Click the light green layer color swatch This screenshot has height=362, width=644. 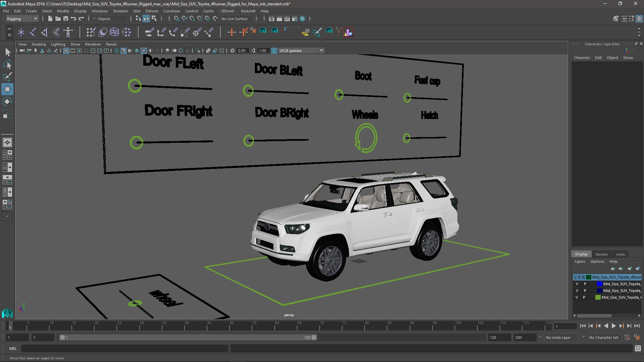click(598, 297)
